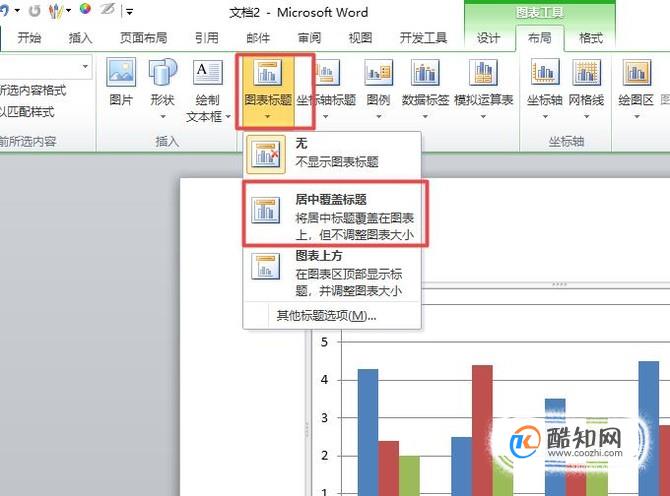The width and height of the screenshot is (670, 496).
Task: Click the redo icon in quick access toolbar
Action: (35, 11)
